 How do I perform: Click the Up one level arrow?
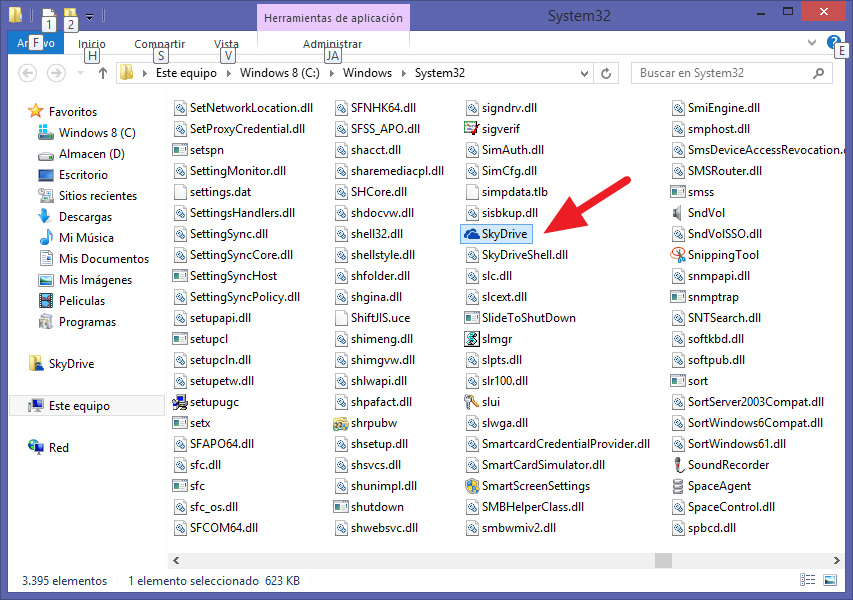102,73
